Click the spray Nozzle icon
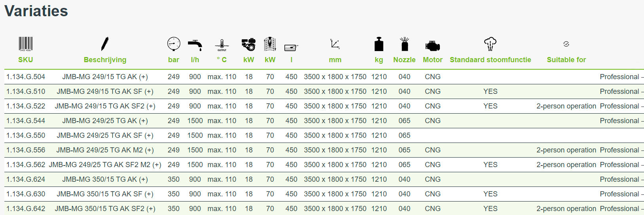Screen dimensions: 644x215 [x=404, y=44]
